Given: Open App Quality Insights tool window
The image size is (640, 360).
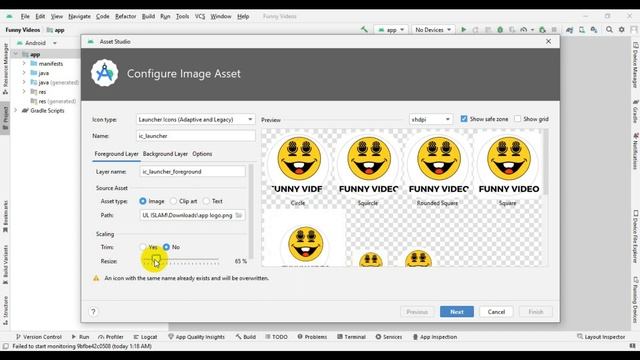Looking at the screenshot, I should point(196,337).
